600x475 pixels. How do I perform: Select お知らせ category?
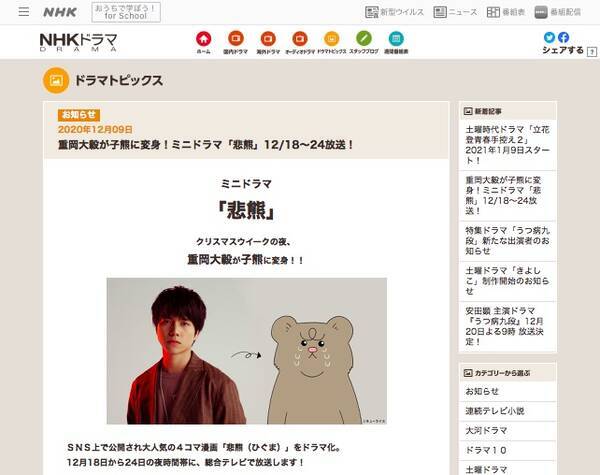click(507, 391)
